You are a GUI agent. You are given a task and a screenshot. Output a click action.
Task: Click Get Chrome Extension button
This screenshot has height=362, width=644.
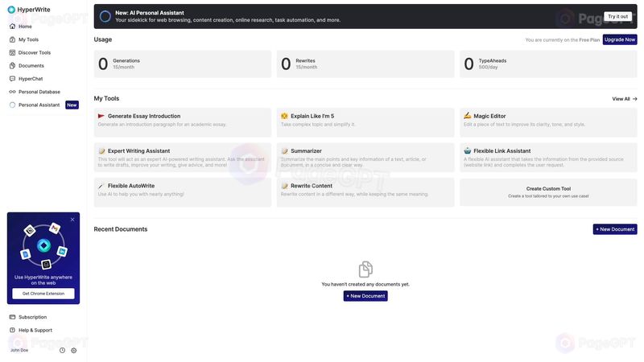click(x=43, y=294)
